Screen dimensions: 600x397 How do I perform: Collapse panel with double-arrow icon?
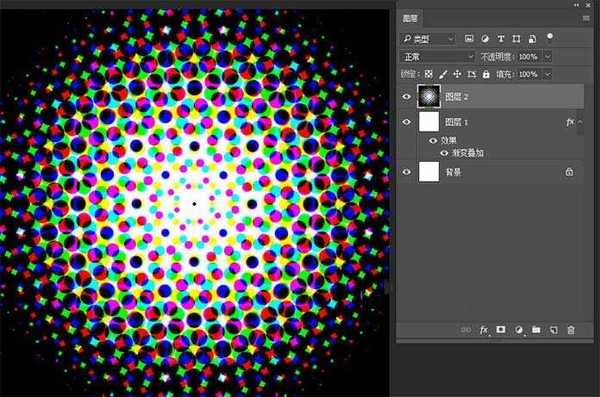click(576, 5)
